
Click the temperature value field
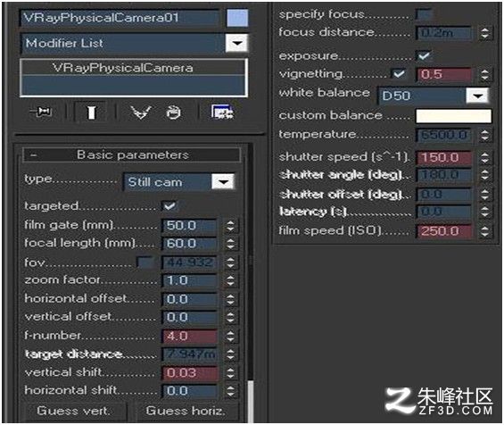coord(444,135)
